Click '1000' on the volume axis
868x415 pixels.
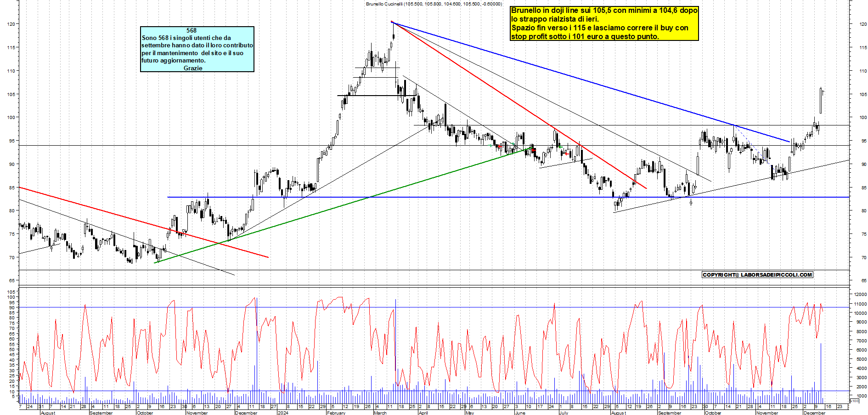(861, 396)
